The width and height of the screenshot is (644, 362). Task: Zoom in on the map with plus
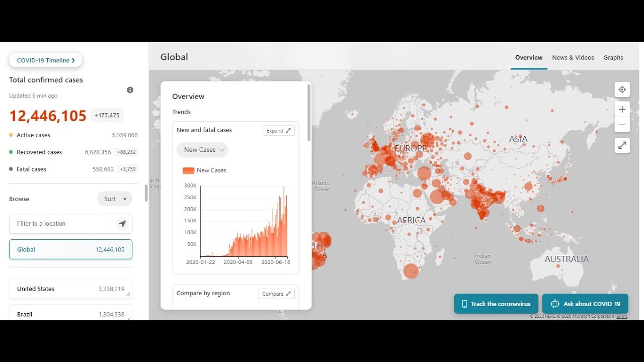(x=622, y=109)
